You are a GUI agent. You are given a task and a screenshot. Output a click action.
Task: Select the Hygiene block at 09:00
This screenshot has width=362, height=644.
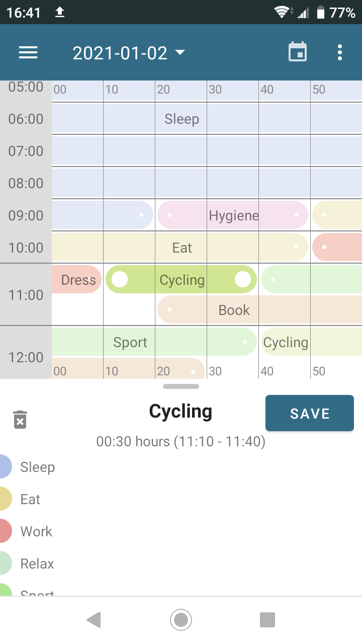[233, 215]
